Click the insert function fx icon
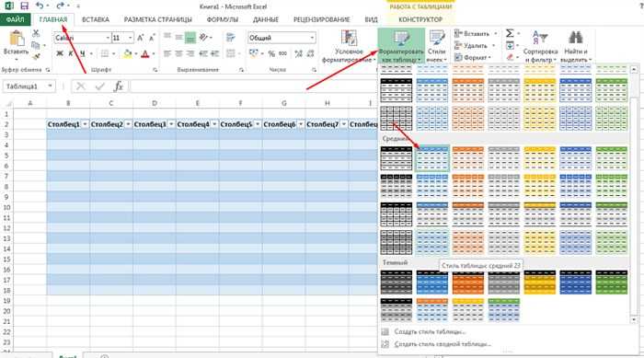The image size is (644, 358). tap(119, 87)
